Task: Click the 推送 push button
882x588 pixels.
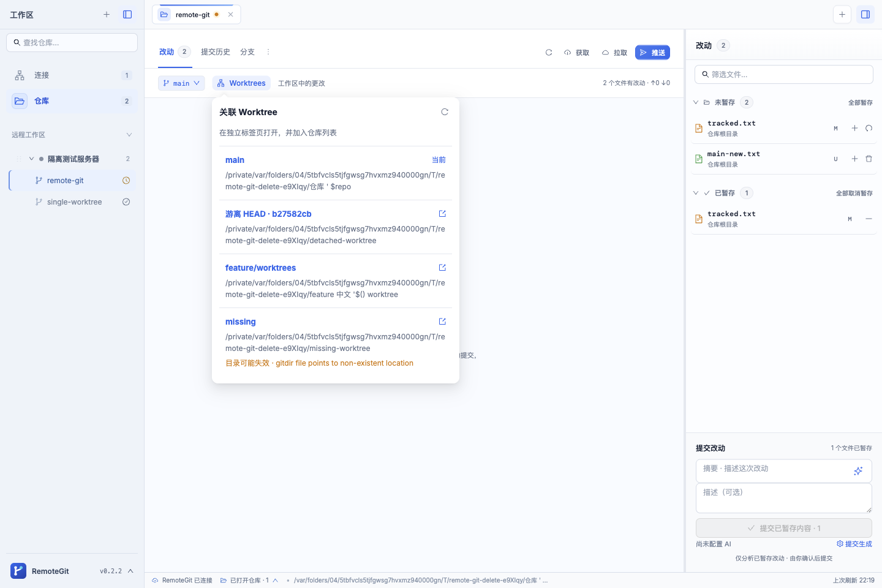Action: (x=652, y=53)
